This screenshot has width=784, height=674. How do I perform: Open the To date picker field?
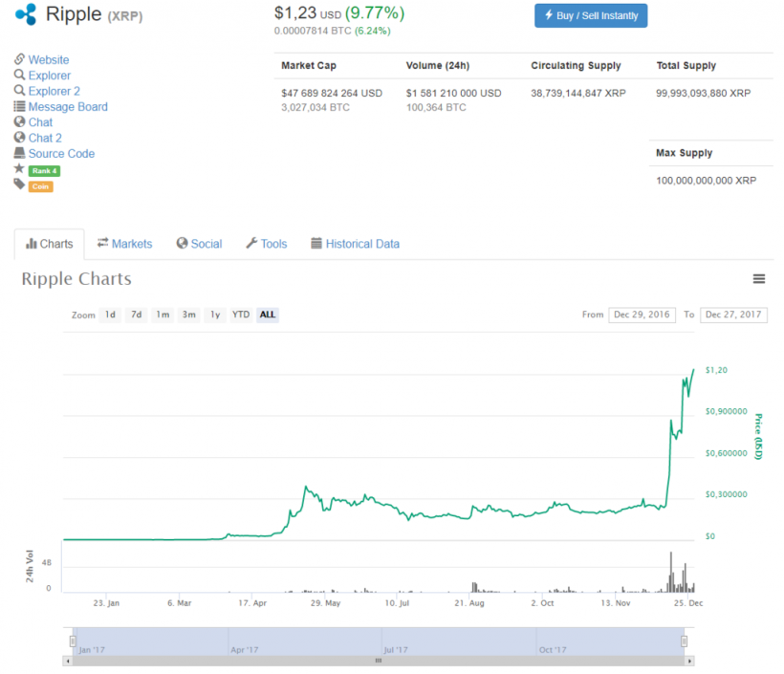[733, 315]
